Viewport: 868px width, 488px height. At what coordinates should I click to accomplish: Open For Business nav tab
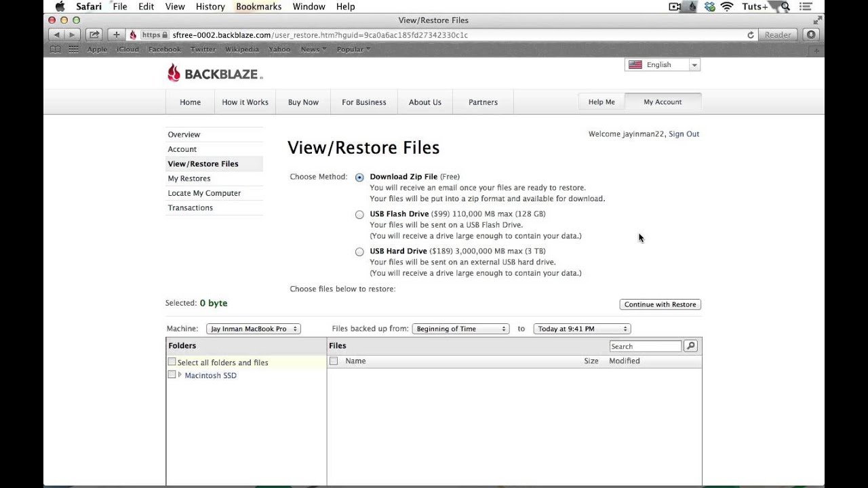pyautogui.click(x=364, y=102)
